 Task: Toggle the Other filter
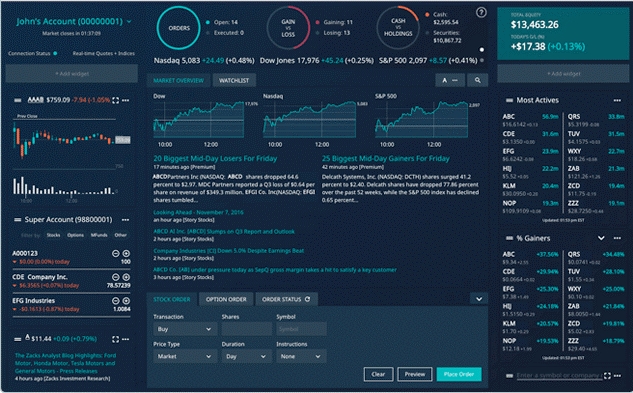(120, 235)
